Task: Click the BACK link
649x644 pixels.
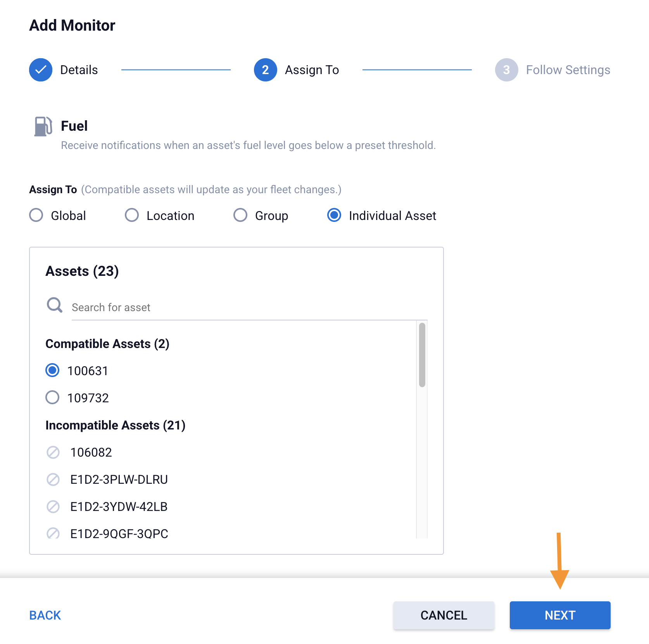Action: click(45, 615)
